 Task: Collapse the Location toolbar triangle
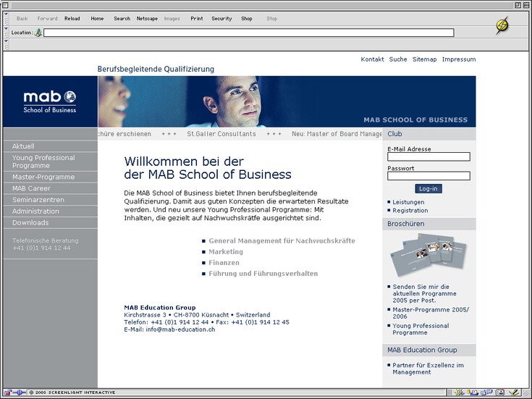click(6, 28)
